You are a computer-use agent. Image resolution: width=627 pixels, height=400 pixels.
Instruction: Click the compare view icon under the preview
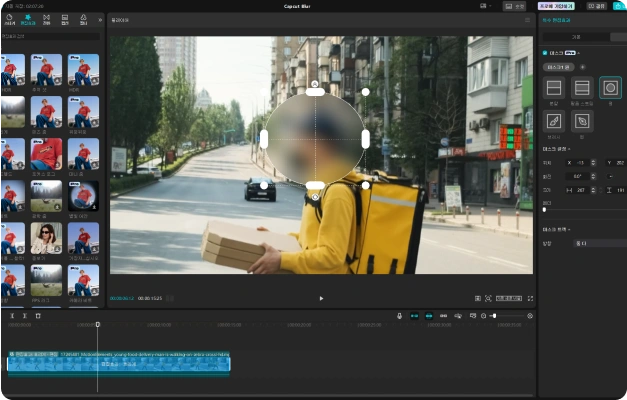tap(477, 298)
